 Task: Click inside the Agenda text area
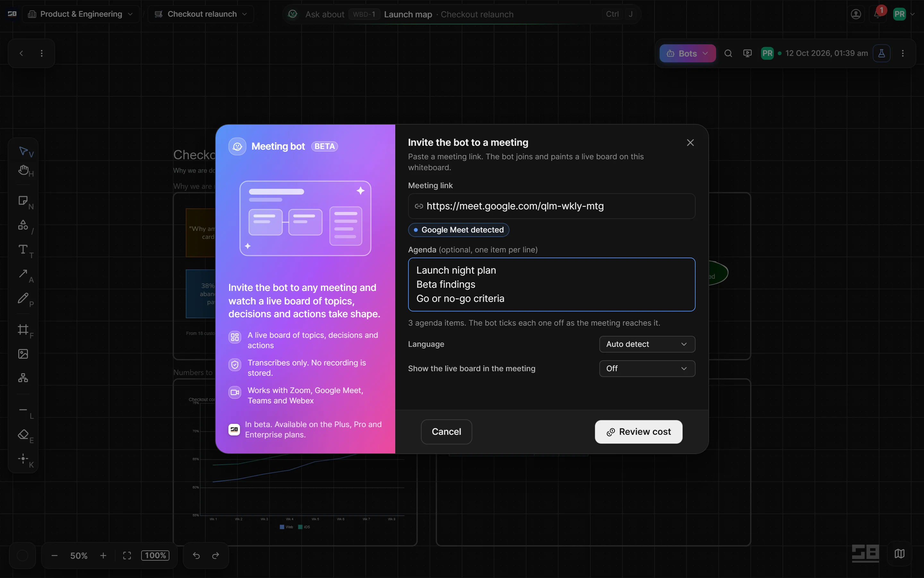tap(552, 285)
